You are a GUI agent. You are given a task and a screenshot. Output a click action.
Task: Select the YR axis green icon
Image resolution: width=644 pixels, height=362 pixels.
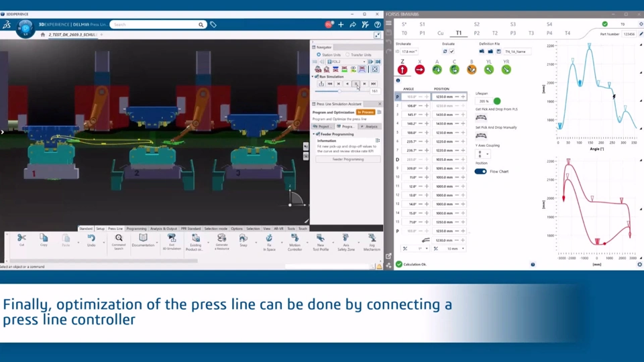pyautogui.click(x=506, y=70)
